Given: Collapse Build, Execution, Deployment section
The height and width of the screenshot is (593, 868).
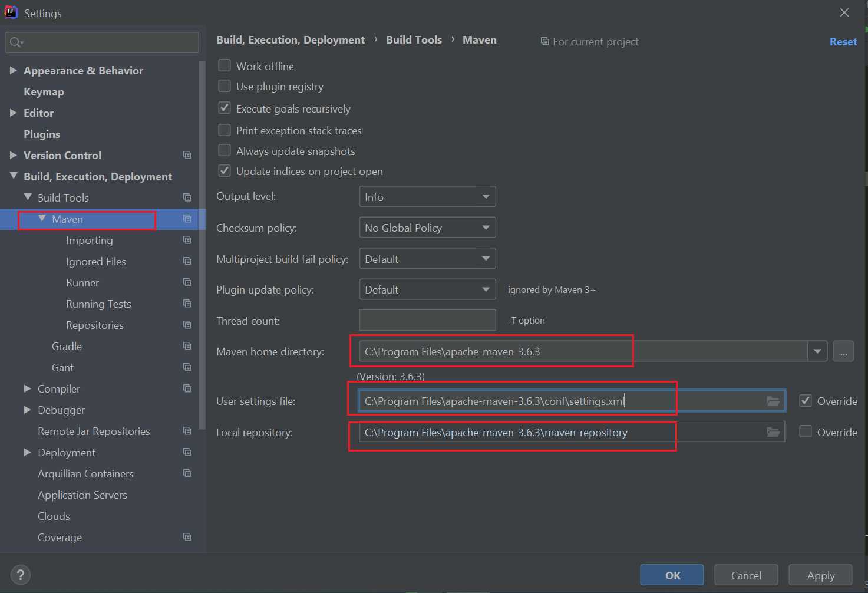Looking at the screenshot, I should coord(14,176).
